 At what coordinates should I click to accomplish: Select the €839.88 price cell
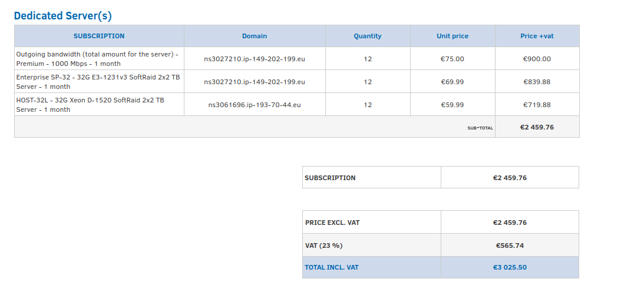coord(537,82)
